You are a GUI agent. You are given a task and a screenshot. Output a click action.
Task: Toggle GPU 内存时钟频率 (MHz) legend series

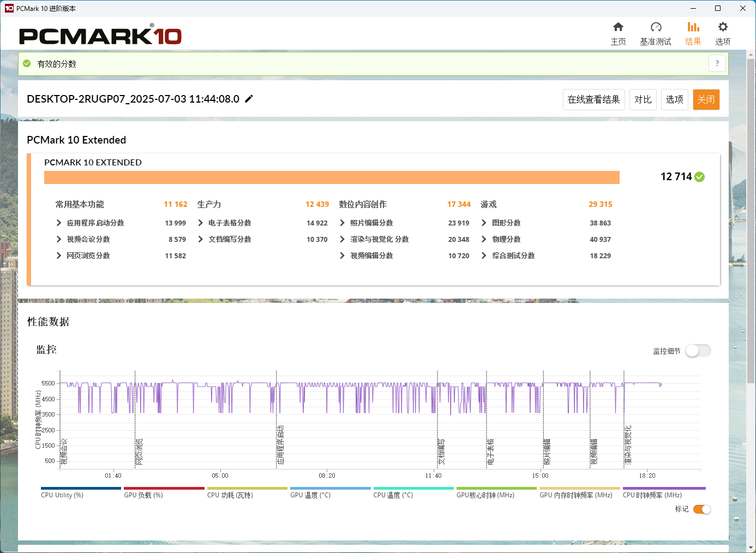point(580,493)
